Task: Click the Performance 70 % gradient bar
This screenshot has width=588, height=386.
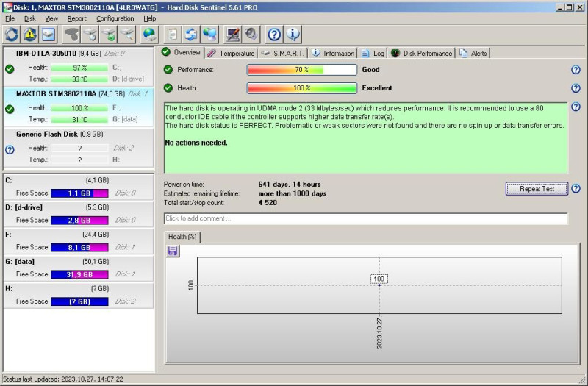Action: 302,70
